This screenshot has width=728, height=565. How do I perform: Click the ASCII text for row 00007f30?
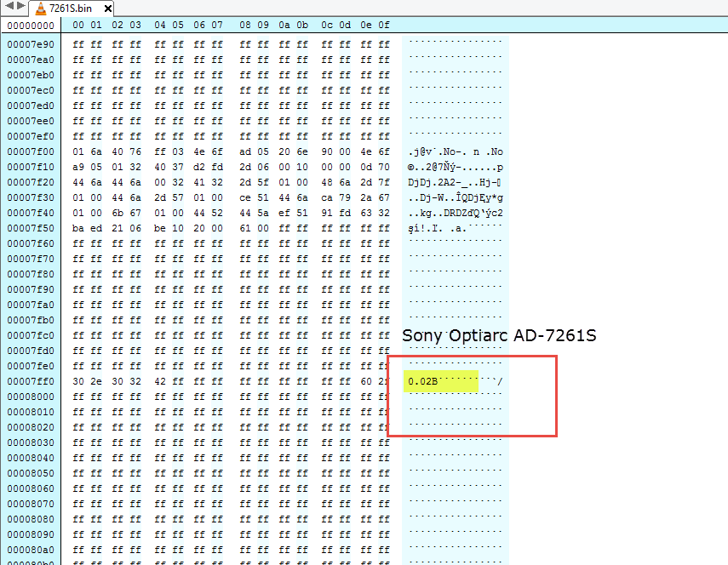coord(456,197)
